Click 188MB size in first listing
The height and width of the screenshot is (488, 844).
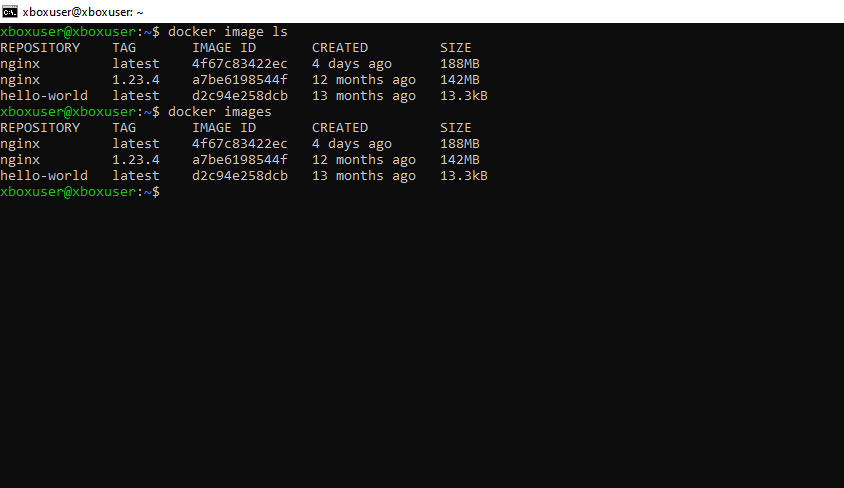pyautogui.click(x=460, y=63)
